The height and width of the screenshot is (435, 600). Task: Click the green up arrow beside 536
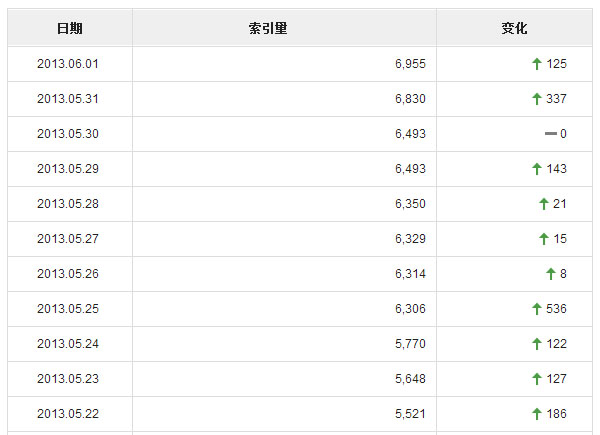(537, 309)
